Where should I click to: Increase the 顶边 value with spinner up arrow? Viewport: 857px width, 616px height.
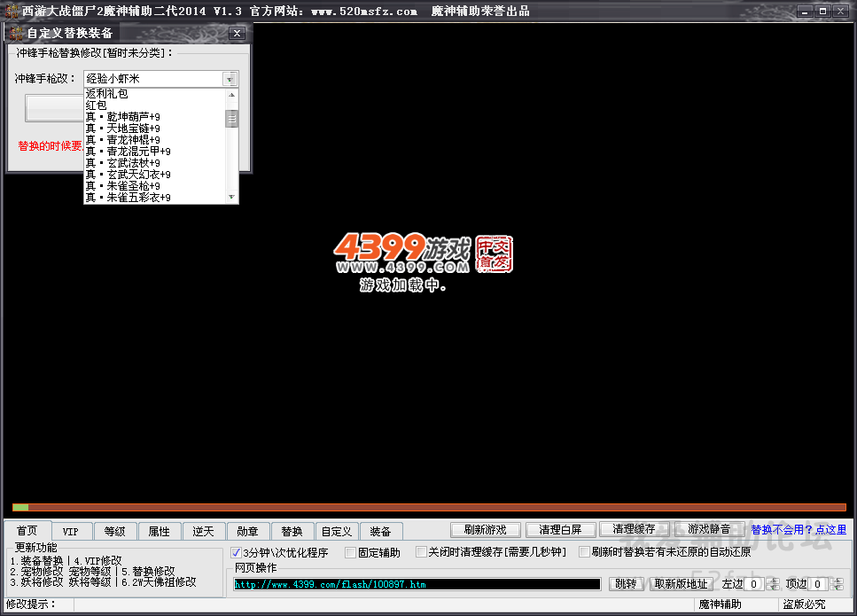tap(837, 581)
